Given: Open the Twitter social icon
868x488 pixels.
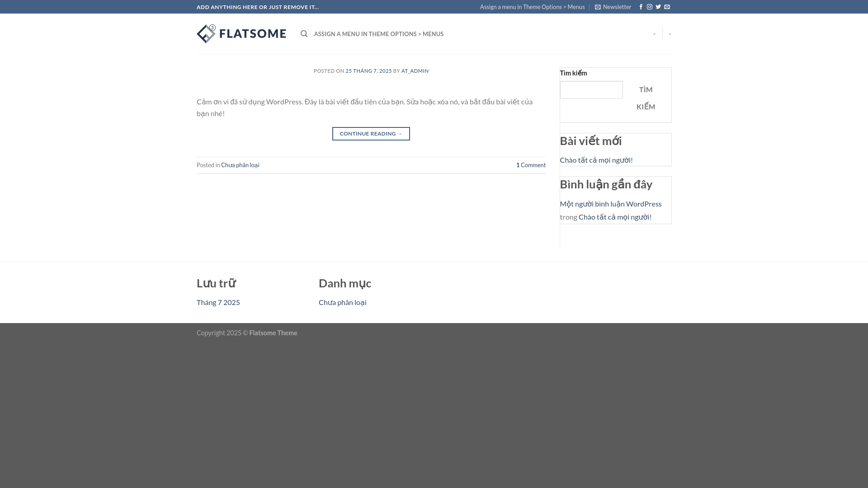Looking at the screenshot, I should pyautogui.click(x=658, y=7).
